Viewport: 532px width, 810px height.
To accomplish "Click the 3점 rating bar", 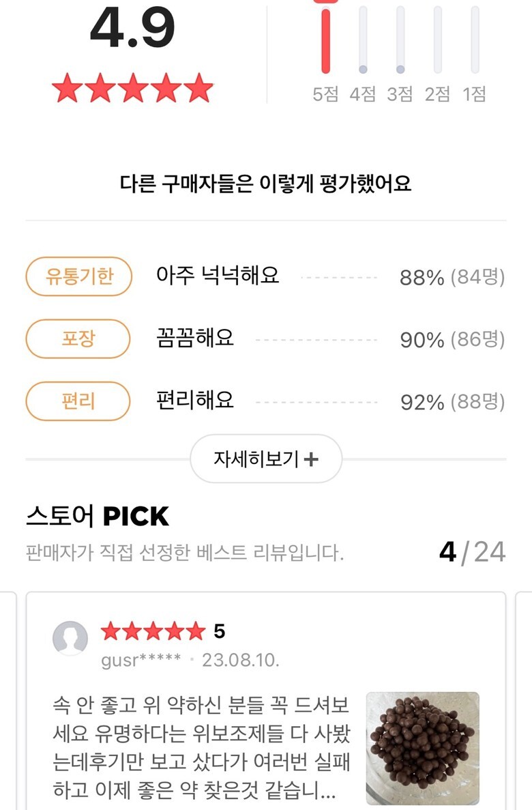I will [x=400, y=40].
